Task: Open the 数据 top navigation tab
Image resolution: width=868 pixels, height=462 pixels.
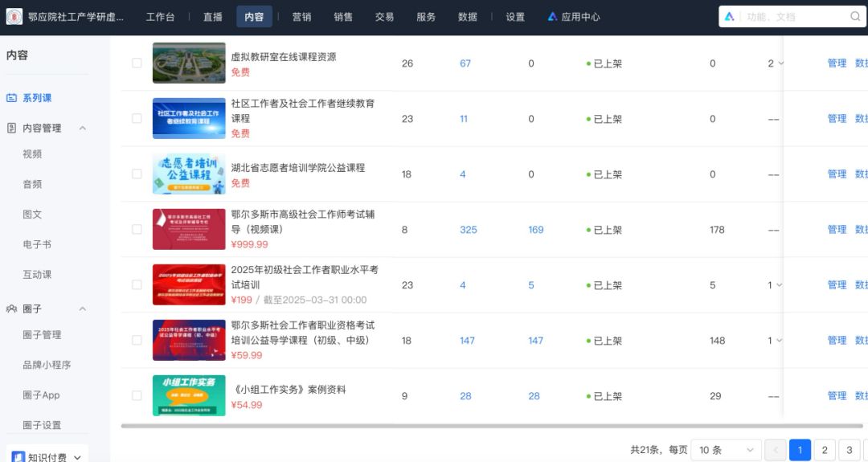Action: coord(467,17)
